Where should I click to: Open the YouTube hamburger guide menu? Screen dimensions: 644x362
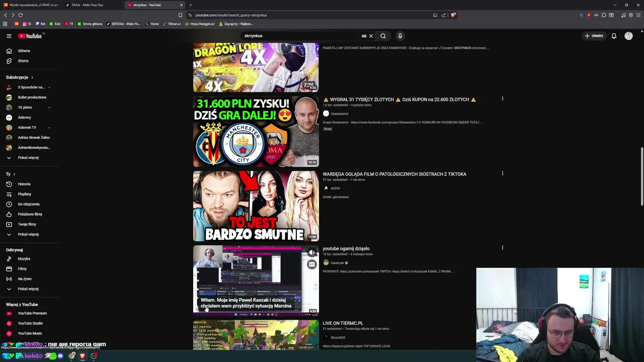(9, 36)
